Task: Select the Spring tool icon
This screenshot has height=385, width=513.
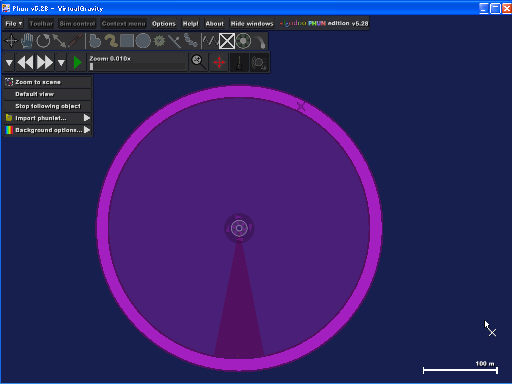Action: tap(210, 41)
